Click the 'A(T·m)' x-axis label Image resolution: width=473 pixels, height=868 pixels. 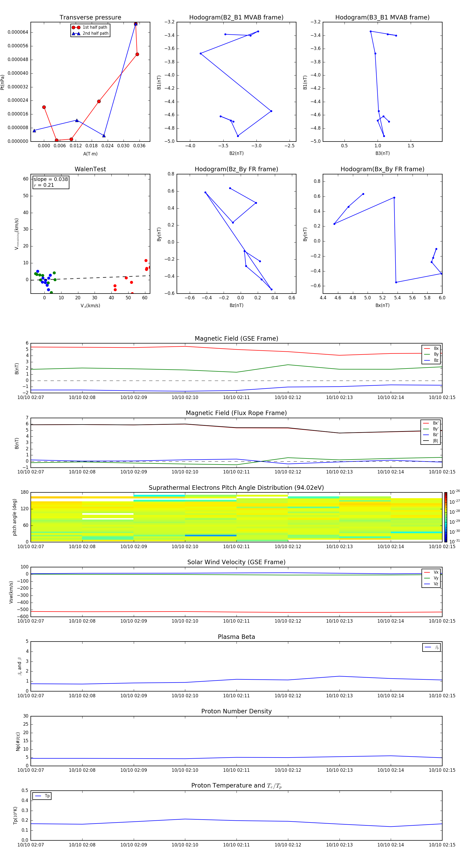click(x=90, y=154)
